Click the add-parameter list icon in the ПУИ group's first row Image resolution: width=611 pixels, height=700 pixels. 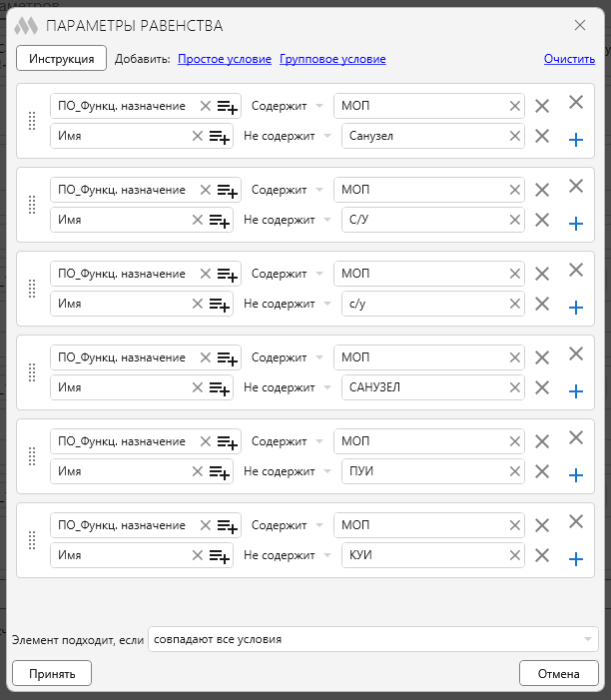pyautogui.click(x=228, y=442)
